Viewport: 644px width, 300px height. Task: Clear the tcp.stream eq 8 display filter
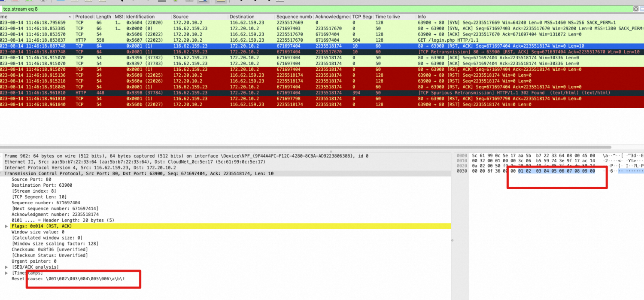(x=636, y=9)
